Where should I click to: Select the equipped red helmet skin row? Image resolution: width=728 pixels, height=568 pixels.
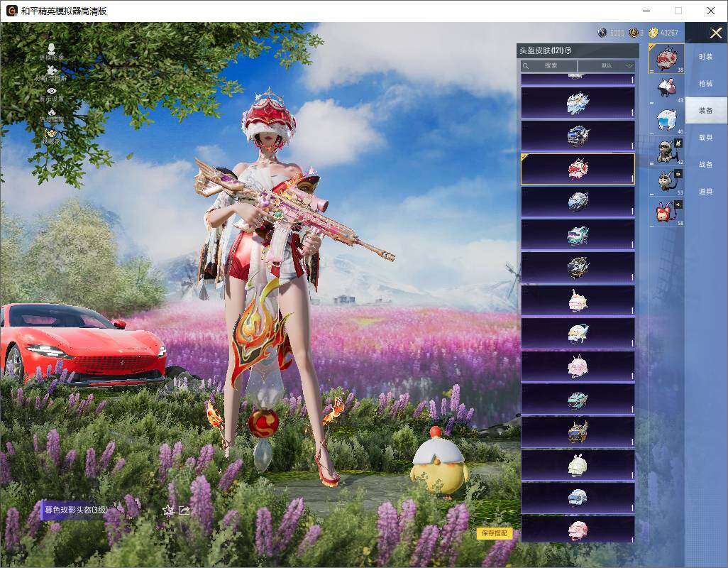(x=578, y=169)
